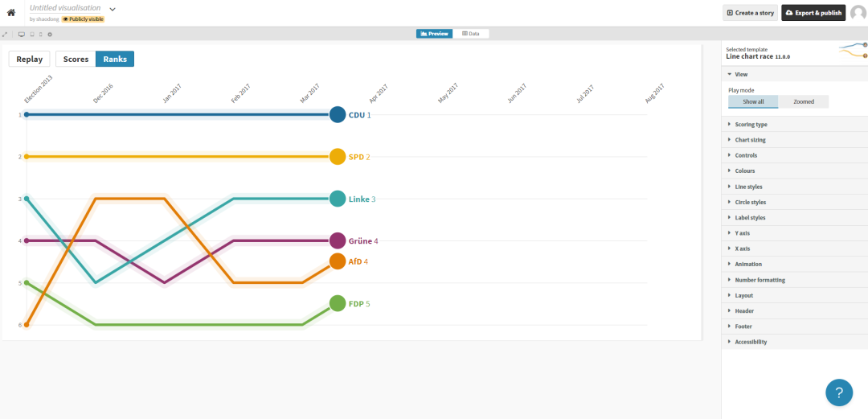Switch to desktop preview mode icon
The width and height of the screenshot is (868, 419).
(x=22, y=35)
